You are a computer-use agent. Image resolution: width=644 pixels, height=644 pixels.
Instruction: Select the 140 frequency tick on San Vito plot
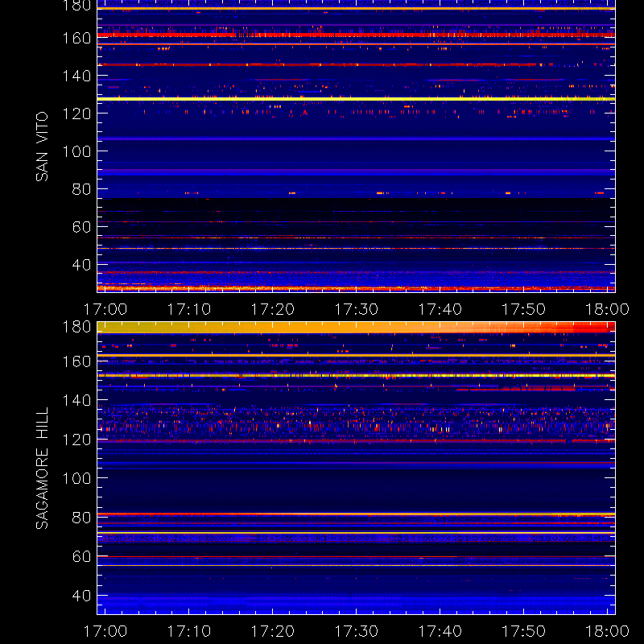[76, 76]
